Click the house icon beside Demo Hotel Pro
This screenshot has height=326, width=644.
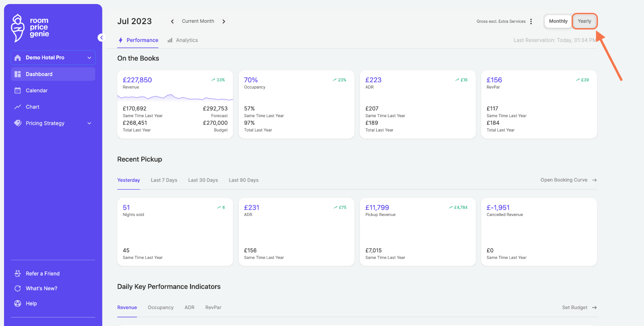(x=18, y=58)
